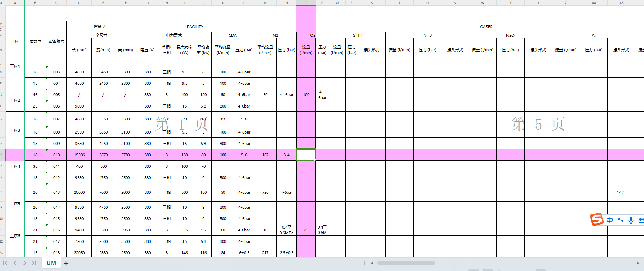Click the CDA header cell
This screenshot has height=271, width=644.
233,35
